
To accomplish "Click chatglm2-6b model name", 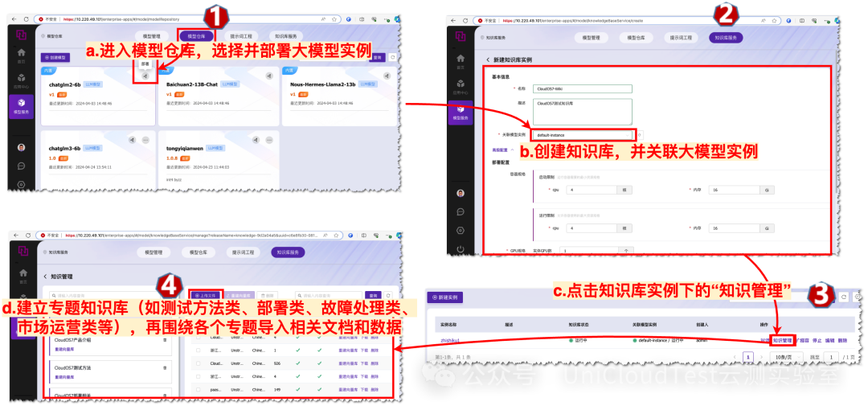I will click(65, 84).
